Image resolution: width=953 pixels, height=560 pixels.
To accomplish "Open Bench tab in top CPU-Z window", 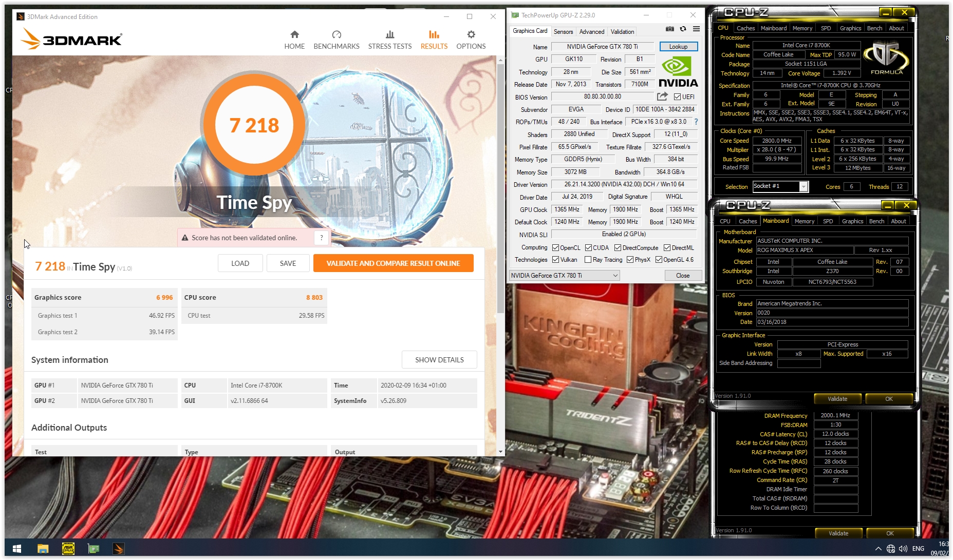I will [874, 28].
